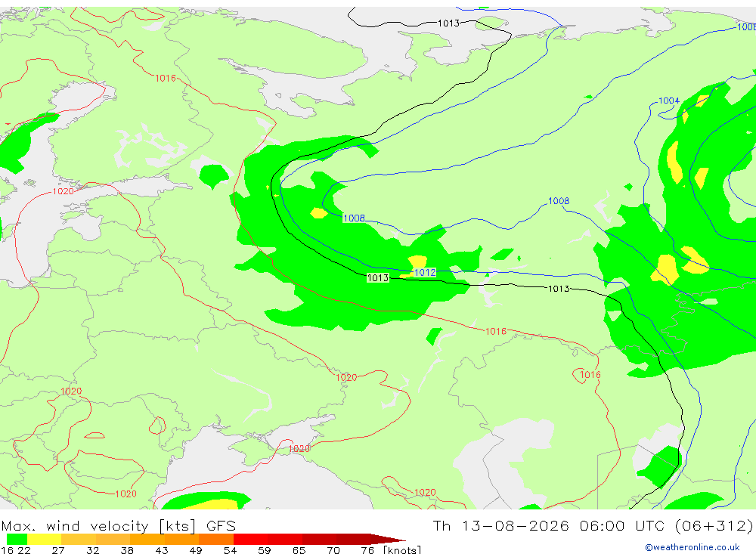Select the legend swatch between 32 and 38

(x=113, y=539)
